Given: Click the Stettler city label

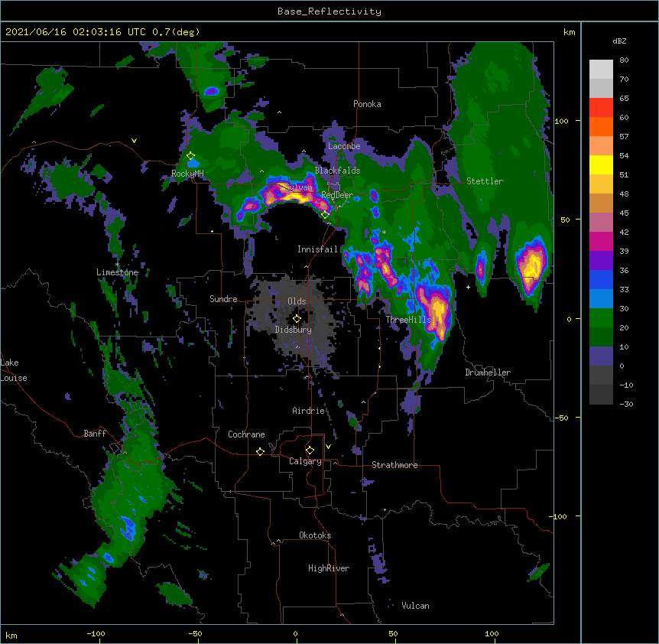Looking at the screenshot, I should point(485,181).
